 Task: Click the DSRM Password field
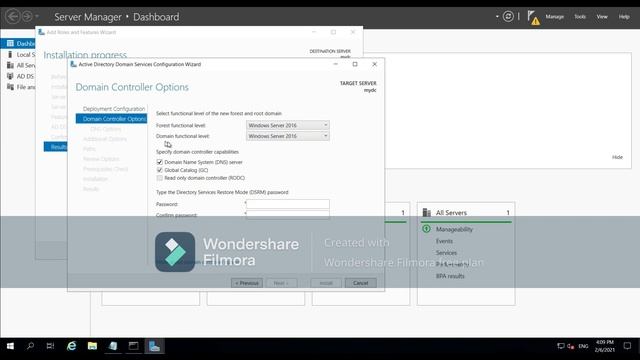[288, 204]
